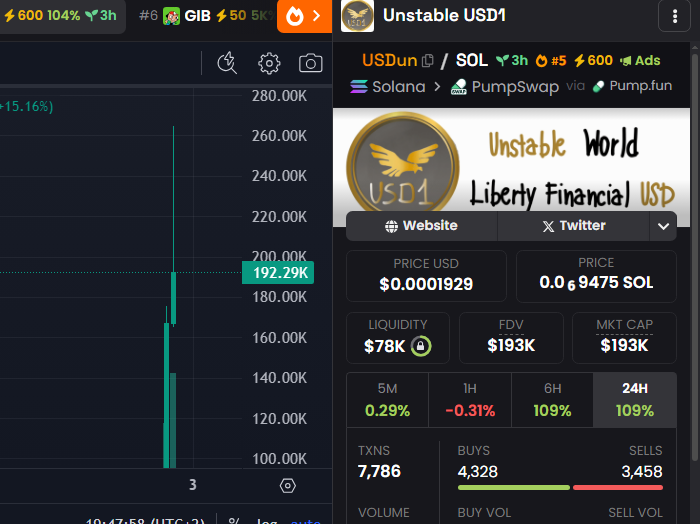Screen dimensions: 700x524
Task: Open the token Twitter link
Action: [574, 226]
